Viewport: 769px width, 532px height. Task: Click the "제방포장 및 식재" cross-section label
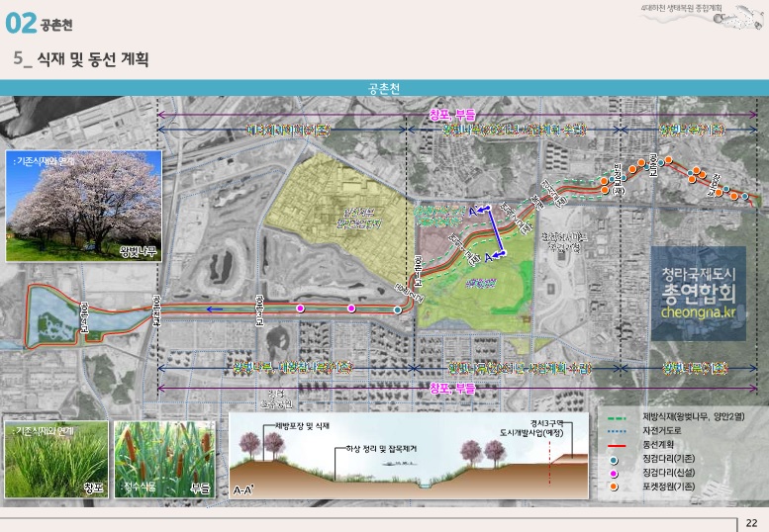pos(302,426)
